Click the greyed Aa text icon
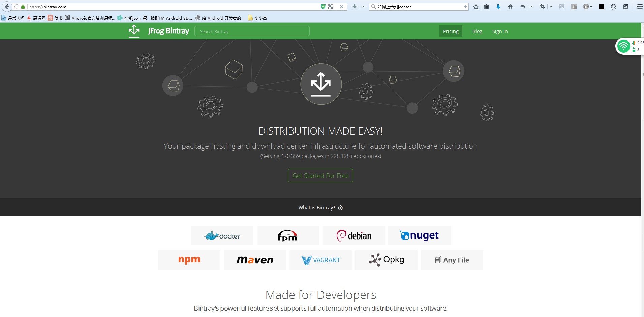The width and height of the screenshot is (644, 317). tap(562, 7)
